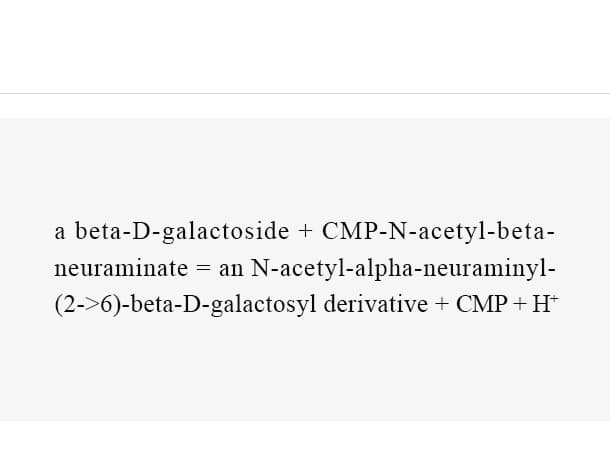Click the final "CMP" product on the last line
610x463 pixels.
coord(482,304)
